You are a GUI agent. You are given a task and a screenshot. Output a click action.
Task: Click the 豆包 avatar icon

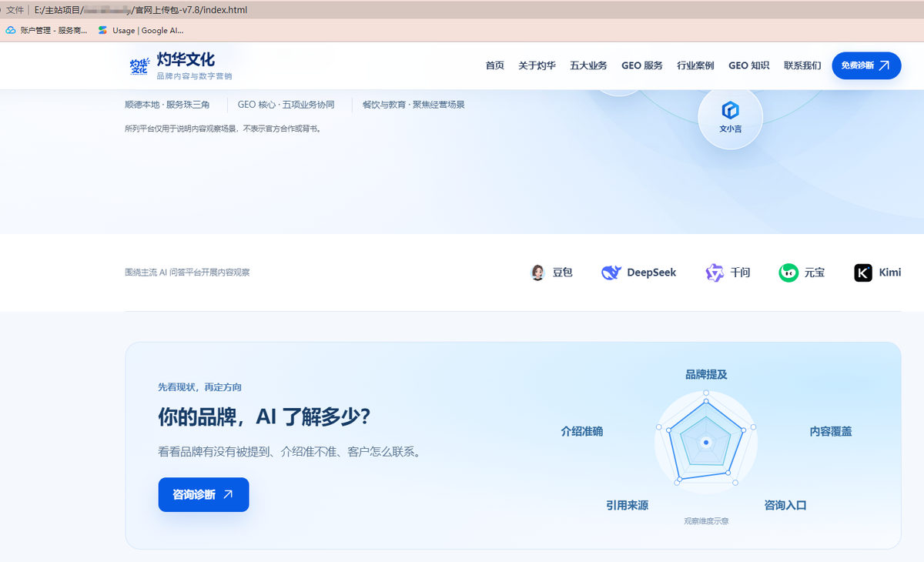coord(538,273)
